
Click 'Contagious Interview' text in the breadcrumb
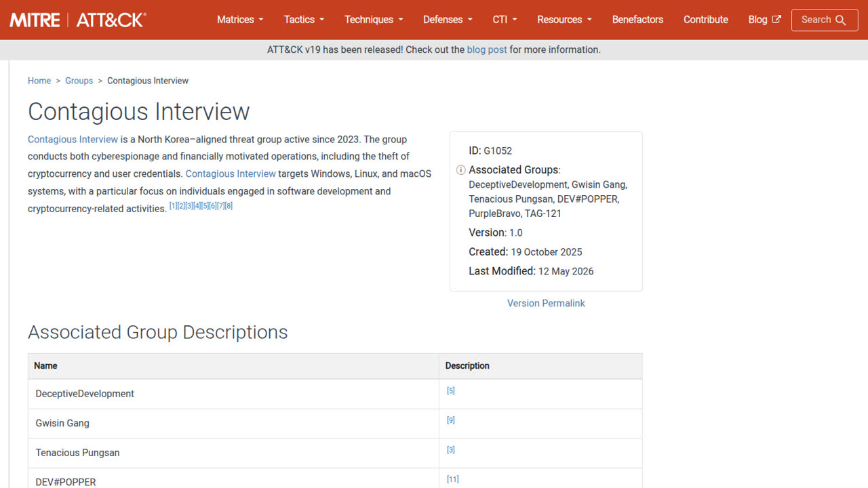click(x=148, y=81)
